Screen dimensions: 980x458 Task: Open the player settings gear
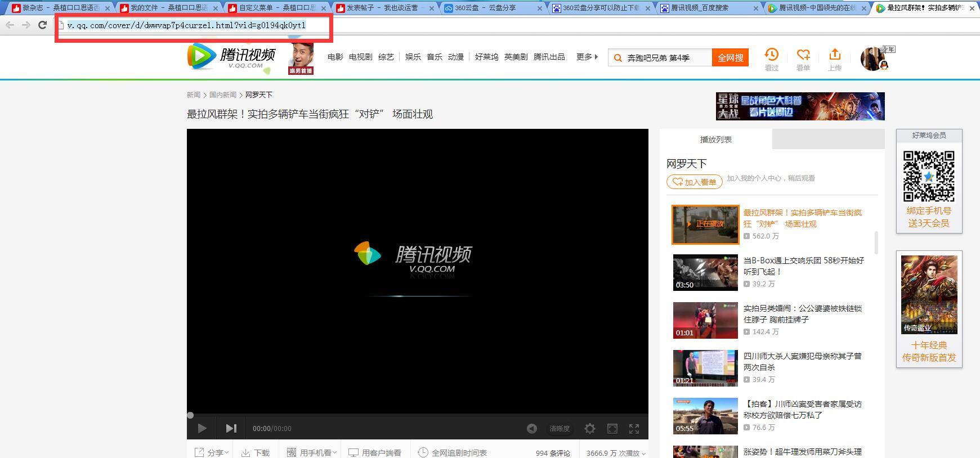589,429
